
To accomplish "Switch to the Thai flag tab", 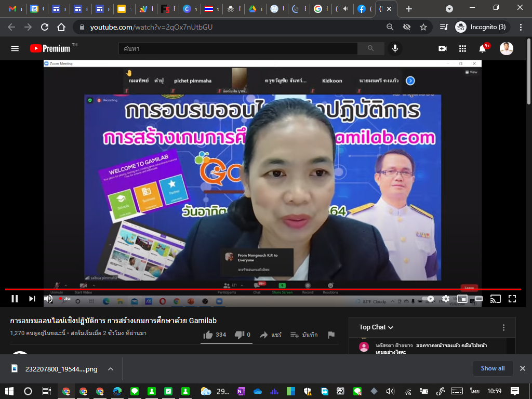I will 209,9.
